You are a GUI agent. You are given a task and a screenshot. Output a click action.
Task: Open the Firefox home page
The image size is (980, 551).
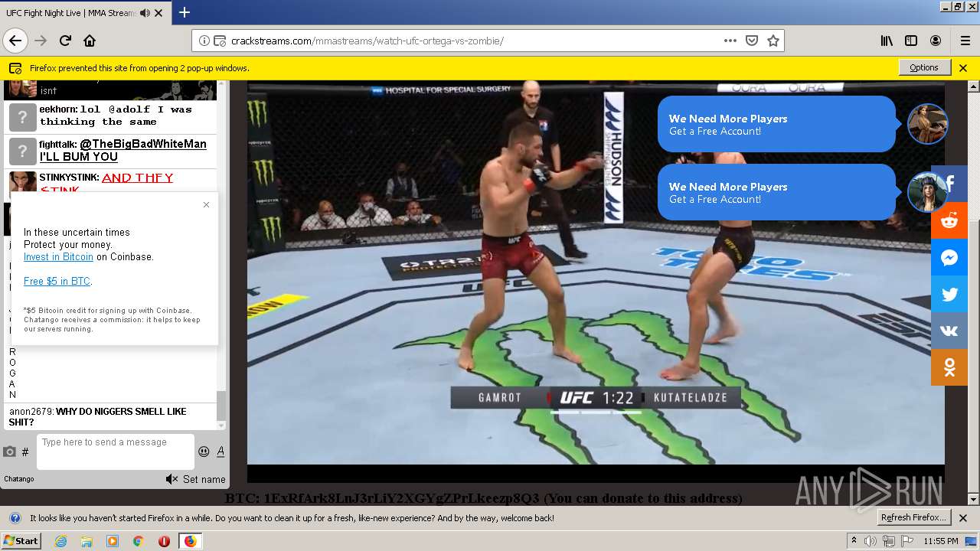pos(90,41)
